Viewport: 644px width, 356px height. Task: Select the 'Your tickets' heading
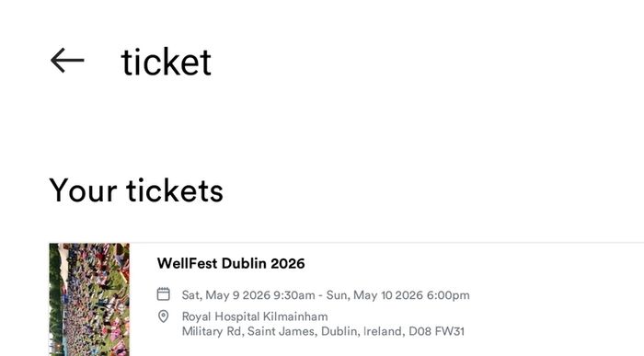pyautogui.click(x=136, y=190)
